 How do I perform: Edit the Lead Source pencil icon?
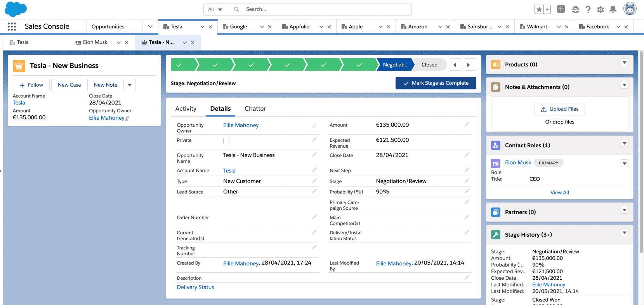pos(314,191)
